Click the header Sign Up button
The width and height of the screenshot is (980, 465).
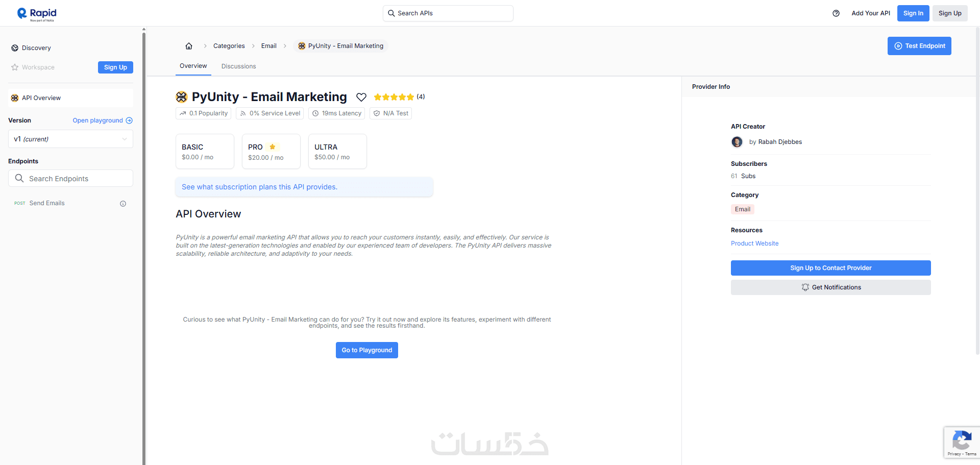tap(950, 13)
